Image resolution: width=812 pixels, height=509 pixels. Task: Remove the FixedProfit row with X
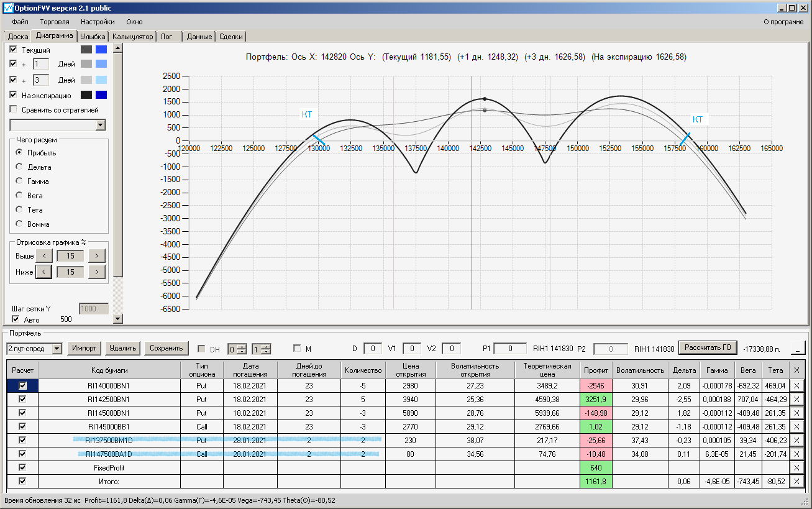point(797,467)
